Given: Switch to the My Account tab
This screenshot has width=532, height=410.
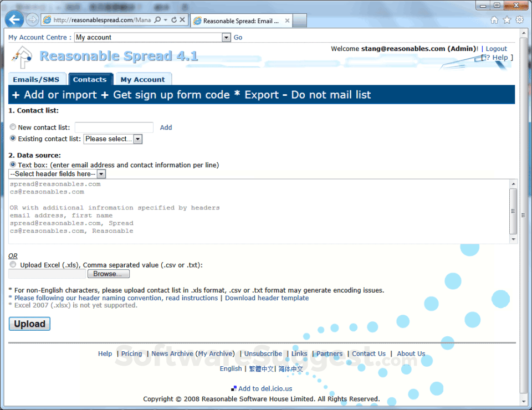Looking at the screenshot, I should [x=143, y=79].
